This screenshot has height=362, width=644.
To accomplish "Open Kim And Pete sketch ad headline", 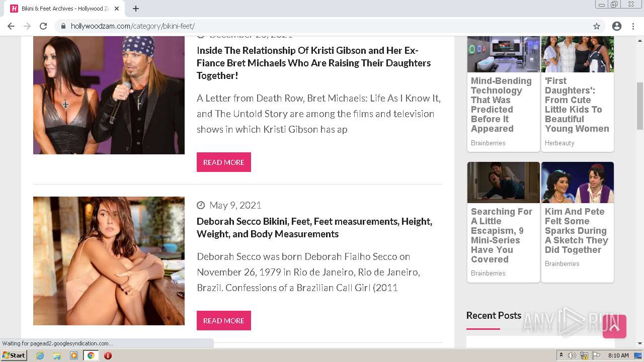I will point(576,231).
